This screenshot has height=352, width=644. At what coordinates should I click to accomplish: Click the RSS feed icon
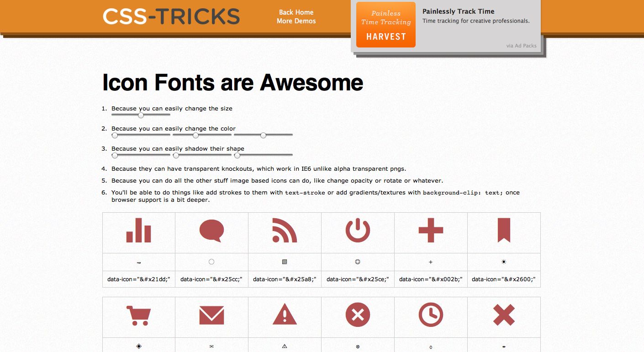point(285,231)
